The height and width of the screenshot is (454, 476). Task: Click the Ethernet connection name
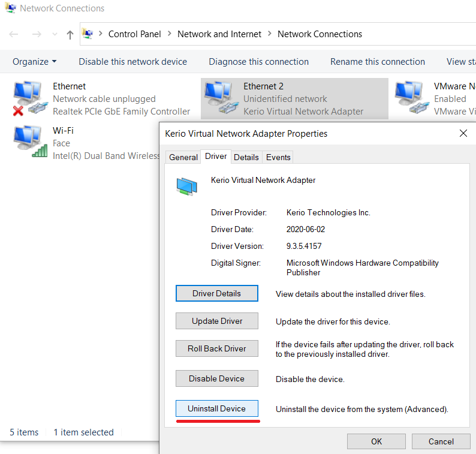pos(69,86)
